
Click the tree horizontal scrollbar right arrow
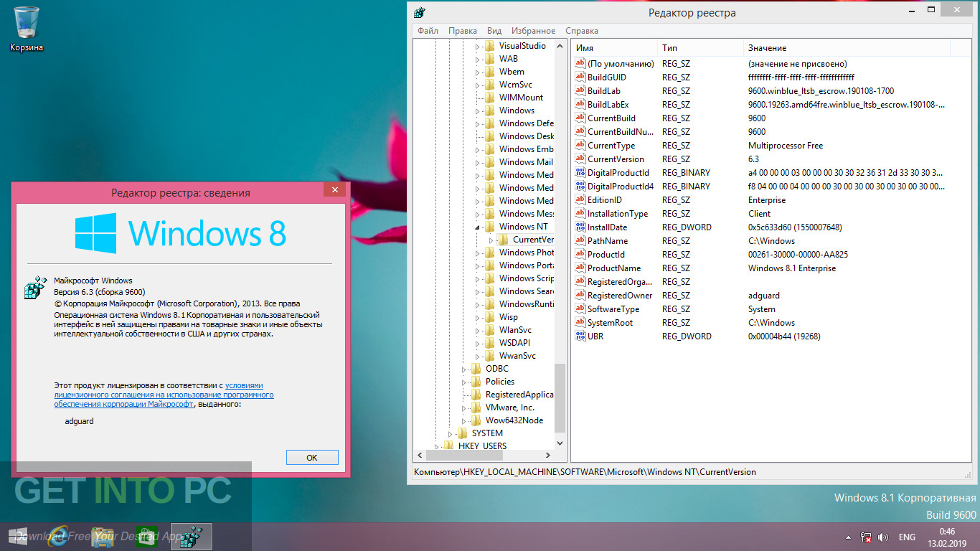tap(549, 455)
